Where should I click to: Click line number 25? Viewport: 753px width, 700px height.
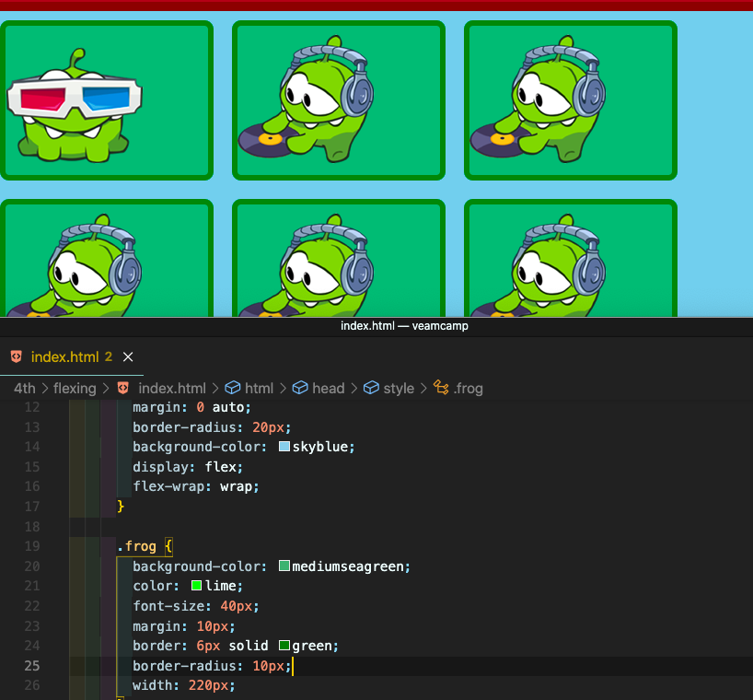click(32, 666)
